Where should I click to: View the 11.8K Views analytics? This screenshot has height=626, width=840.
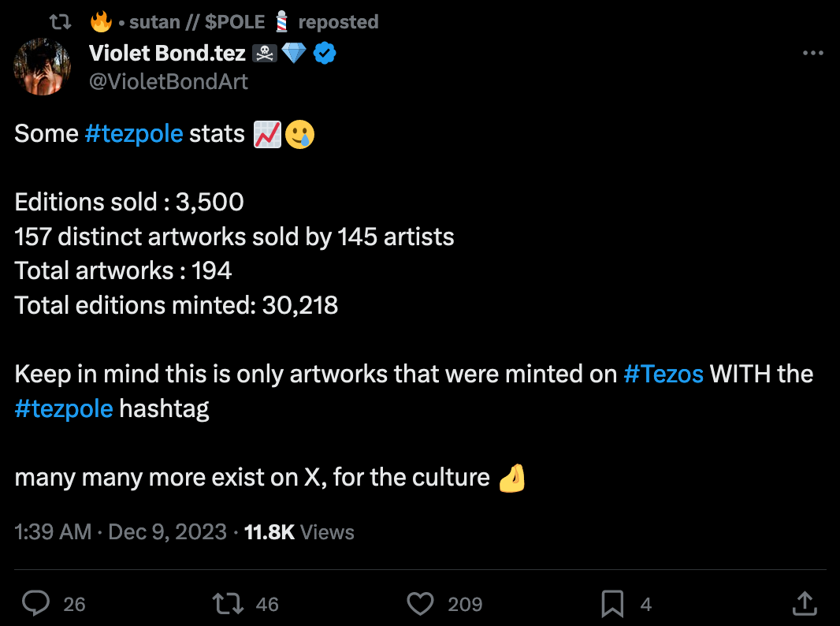coord(299,532)
